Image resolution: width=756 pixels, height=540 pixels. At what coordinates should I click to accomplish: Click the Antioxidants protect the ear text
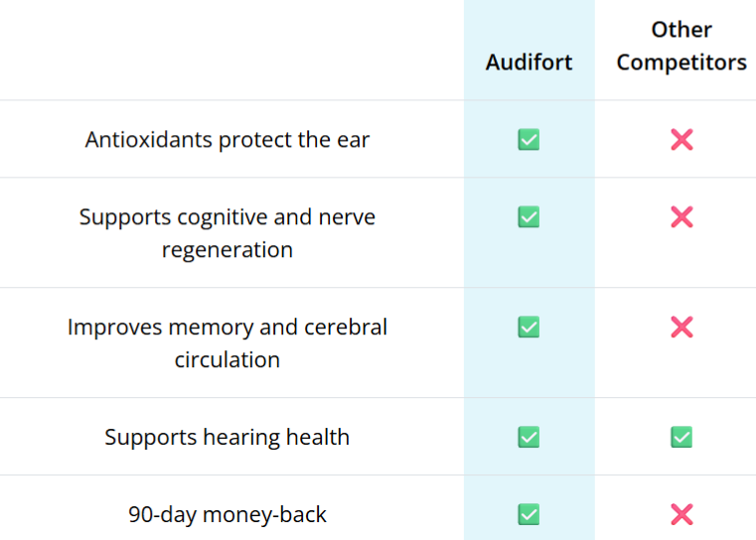point(227,140)
